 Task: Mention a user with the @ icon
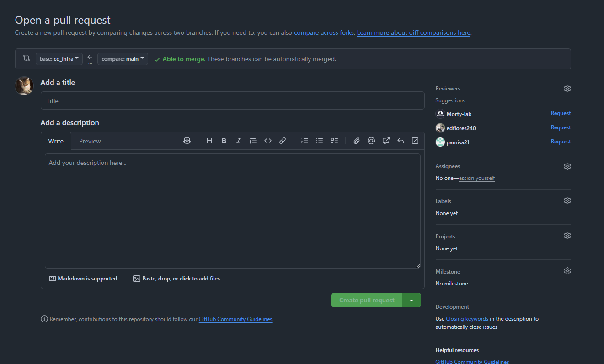tap(371, 141)
